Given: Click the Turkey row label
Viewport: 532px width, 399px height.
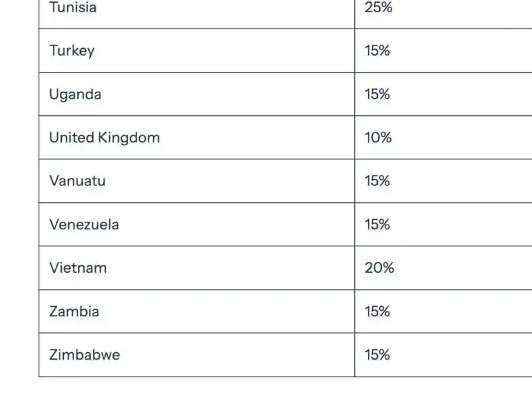Looking at the screenshot, I should pos(71,51).
